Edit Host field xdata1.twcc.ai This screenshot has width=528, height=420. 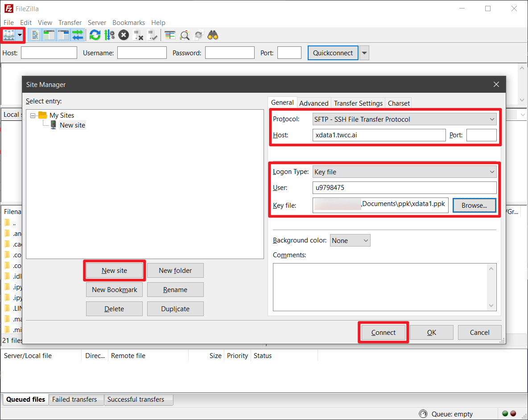click(x=379, y=135)
